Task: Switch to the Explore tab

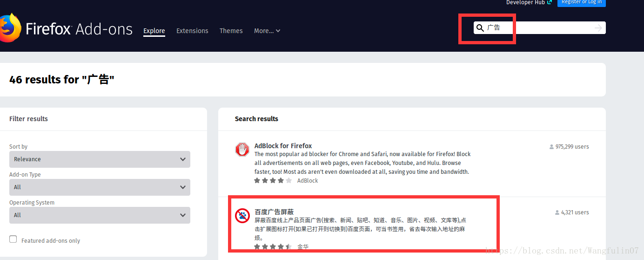Action: point(154,31)
